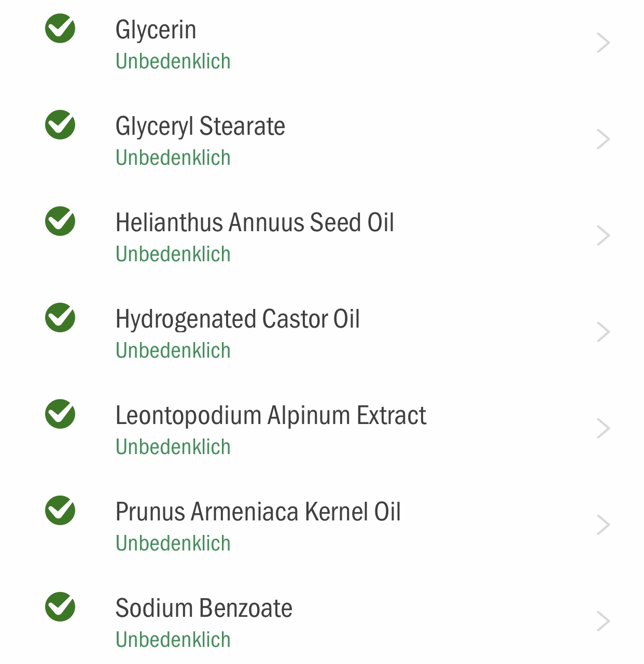Tap the green checkmark beside Sodium Benzoate
644x664 pixels.
(60, 607)
